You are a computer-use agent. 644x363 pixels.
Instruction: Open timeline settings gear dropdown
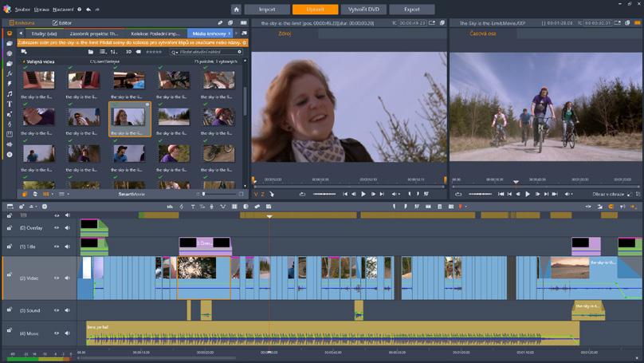click(22, 207)
